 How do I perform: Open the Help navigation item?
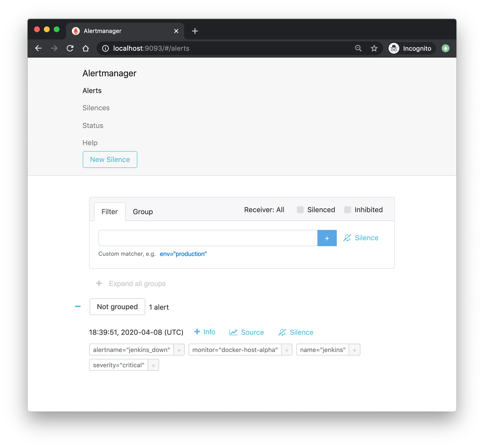(x=90, y=143)
